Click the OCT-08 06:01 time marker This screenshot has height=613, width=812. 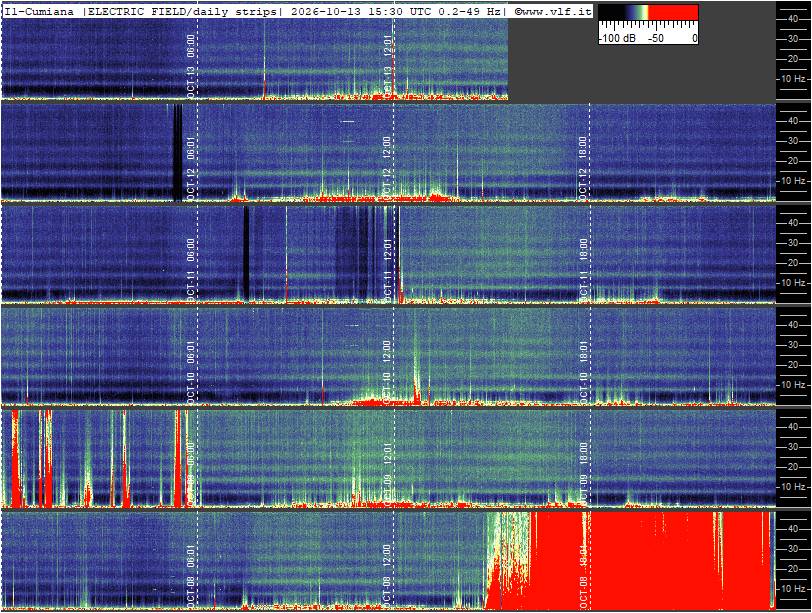pyautogui.click(x=191, y=576)
